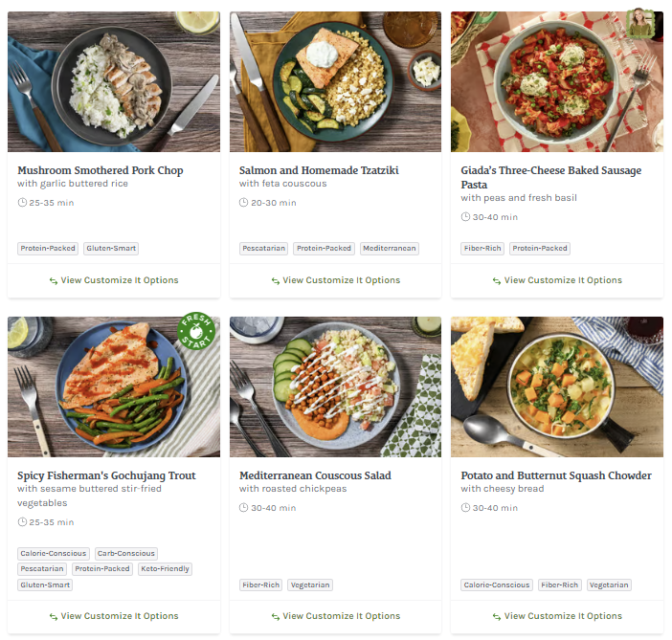This screenshot has height=640, width=672.
Task: Open the Mushroom Smothered Pork Chop photo
Action: click(114, 81)
